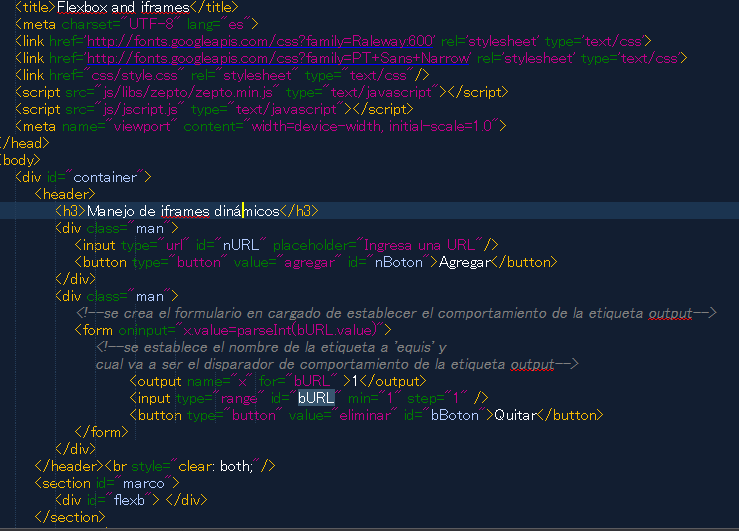Click the 'range' input type value

point(239,398)
